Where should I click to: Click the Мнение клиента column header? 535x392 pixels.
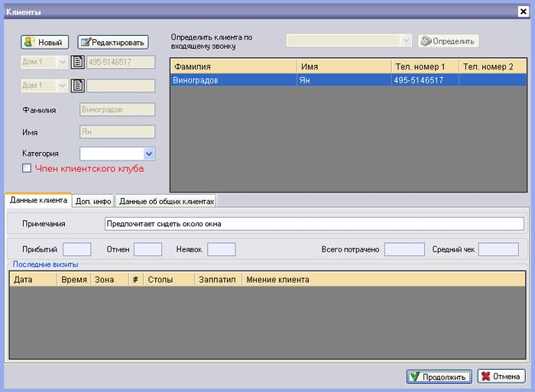tap(384, 280)
